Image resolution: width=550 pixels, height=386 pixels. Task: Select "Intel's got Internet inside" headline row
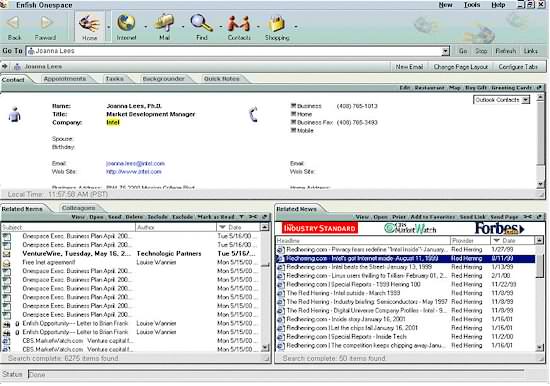pos(405,259)
